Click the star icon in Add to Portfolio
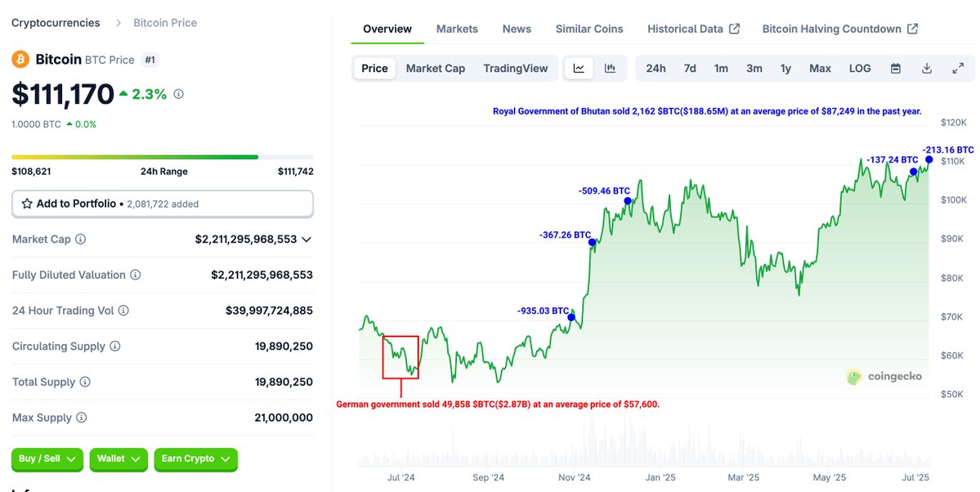The height and width of the screenshot is (492, 980). coord(27,204)
